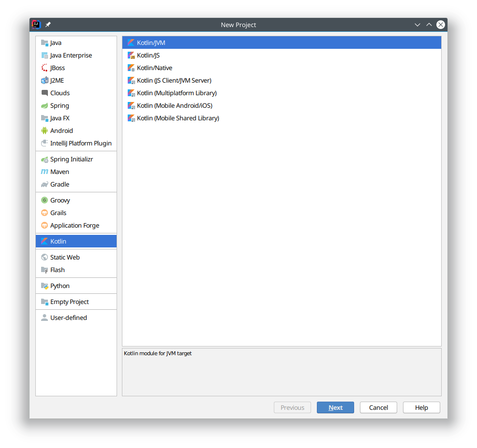This screenshot has height=448, width=477.
Task: Pick Kotlin (Mobile Shared Library) template
Action: pyautogui.click(x=282, y=118)
